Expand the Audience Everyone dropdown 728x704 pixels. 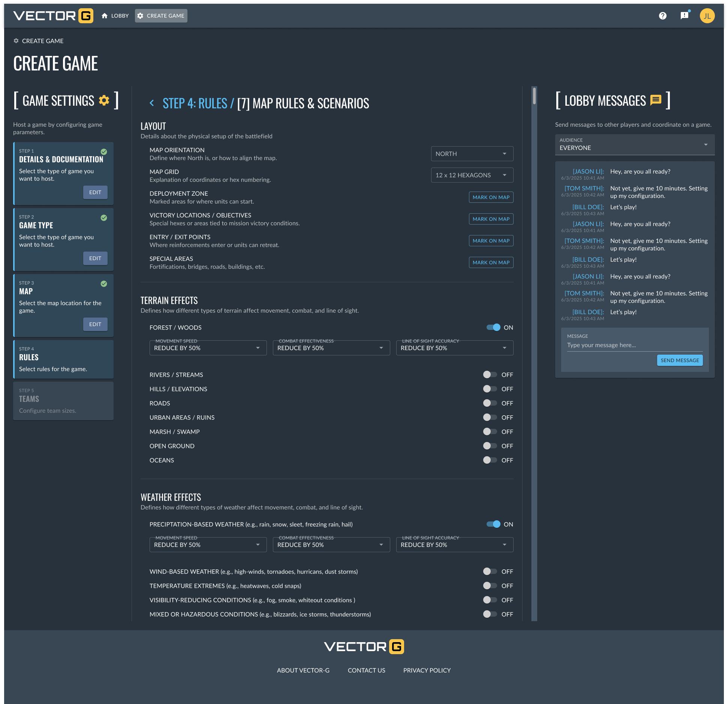tap(635, 145)
